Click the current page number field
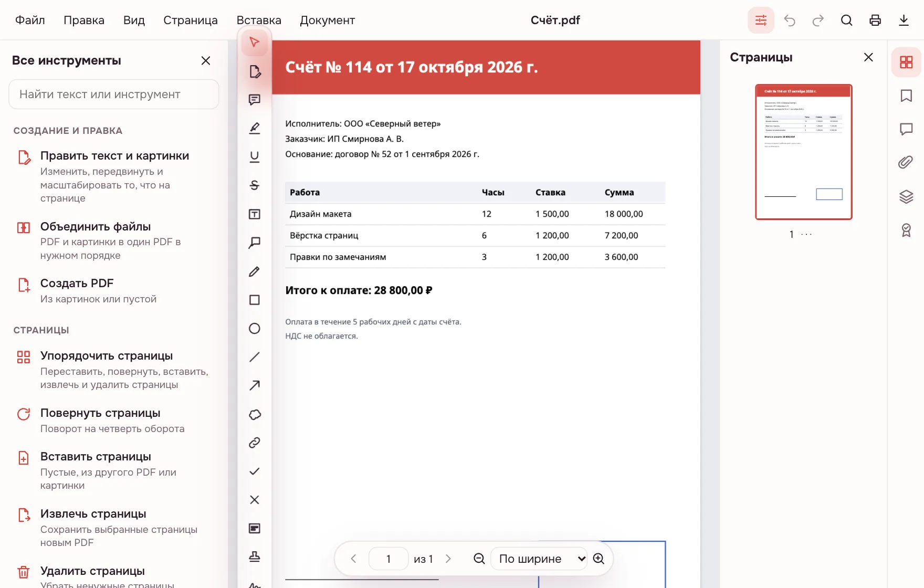Viewport: 924px width, 588px height. pyautogui.click(x=388, y=559)
